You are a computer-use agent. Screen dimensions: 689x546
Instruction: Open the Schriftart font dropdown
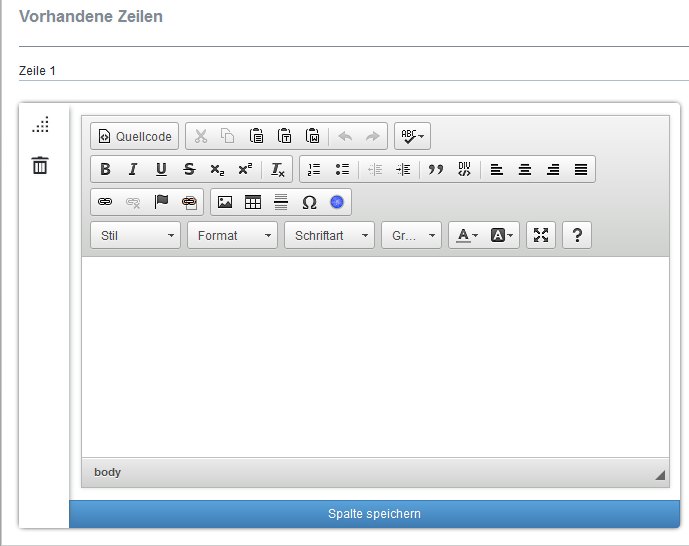point(330,235)
